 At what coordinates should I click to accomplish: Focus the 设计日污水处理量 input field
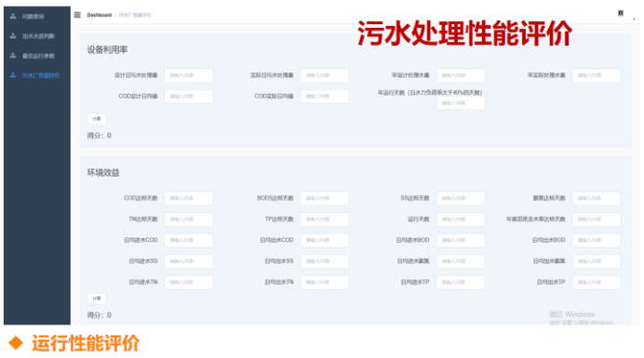(x=189, y=75)
